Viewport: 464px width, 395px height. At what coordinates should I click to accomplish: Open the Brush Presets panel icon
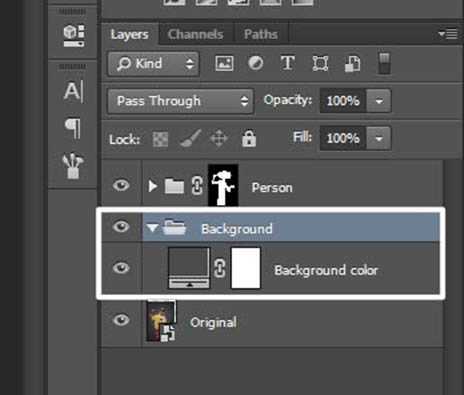pos(73,166)
